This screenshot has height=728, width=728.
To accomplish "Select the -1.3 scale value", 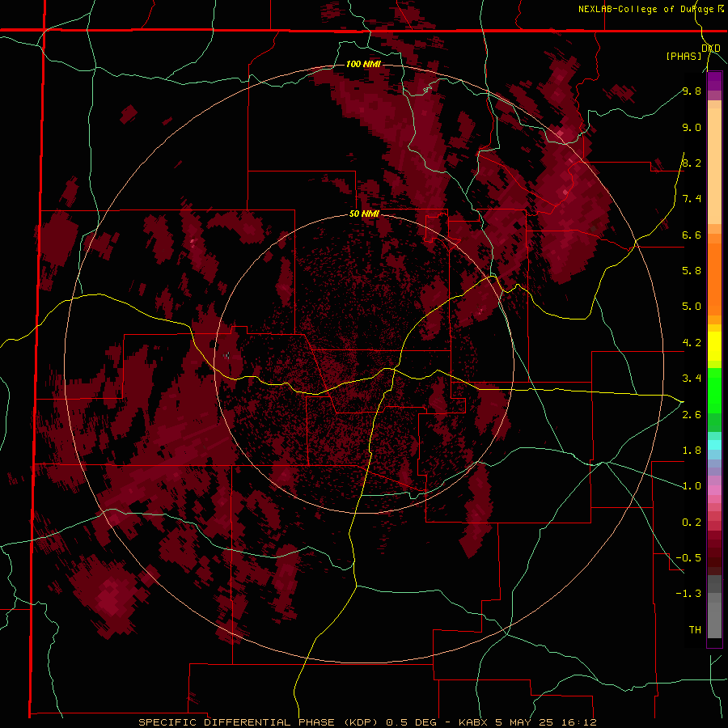I will click(x=688, y=594).
